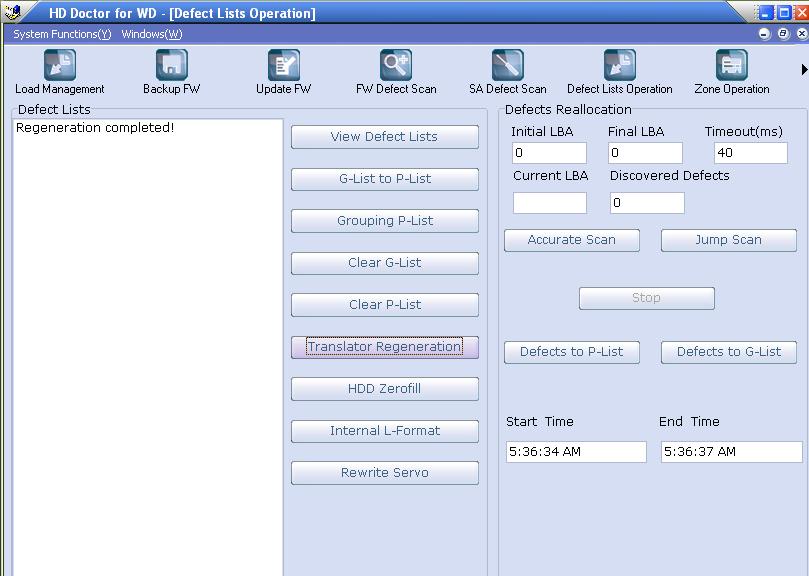Click View Defect Lists button
Image resolution: width=809 pixels, height=576 pixels.
click(384, 137)
